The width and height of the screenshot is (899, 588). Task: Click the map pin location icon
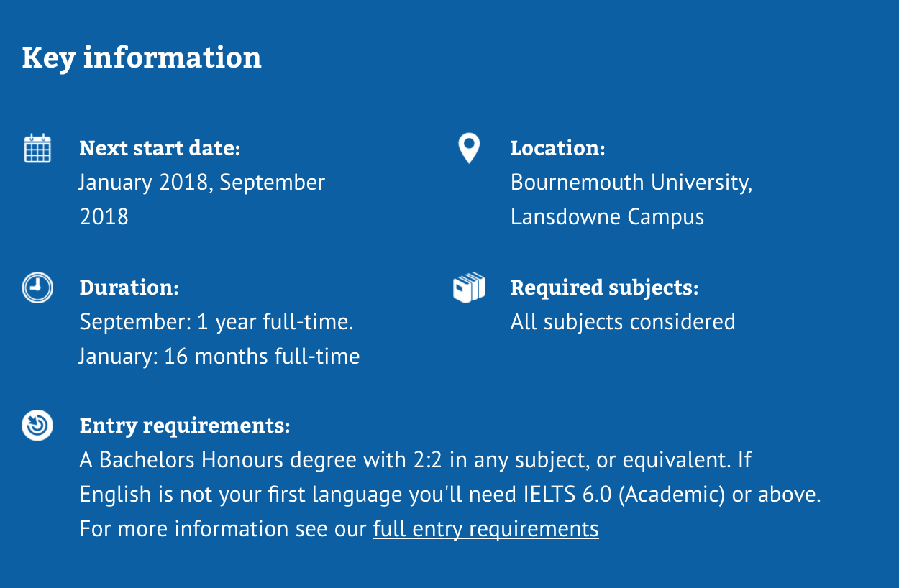click(469, 148)
